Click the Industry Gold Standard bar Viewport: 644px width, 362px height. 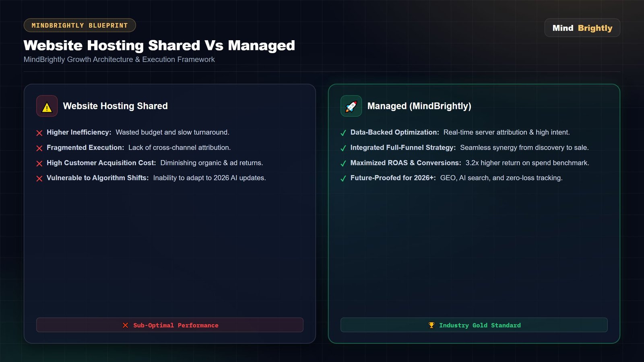coord(474,325)
